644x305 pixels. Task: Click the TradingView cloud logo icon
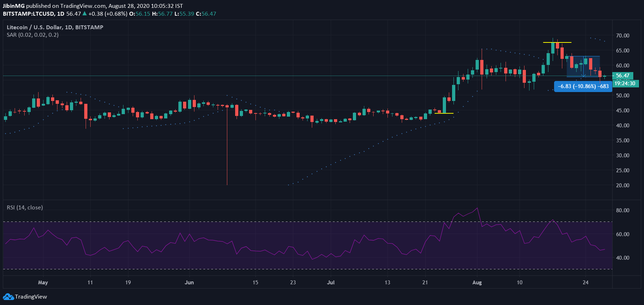coord(8,297)
